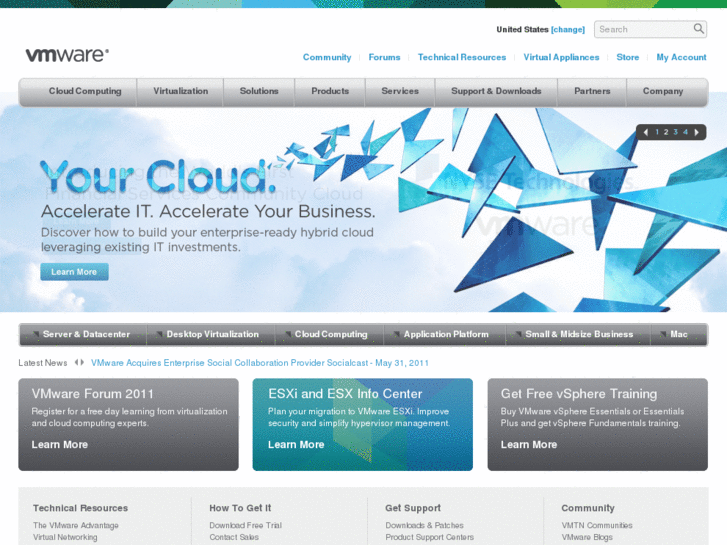The width and height of the screenshot is (727, 545).
Task: Click the Get Support heading
Action: 413,508
